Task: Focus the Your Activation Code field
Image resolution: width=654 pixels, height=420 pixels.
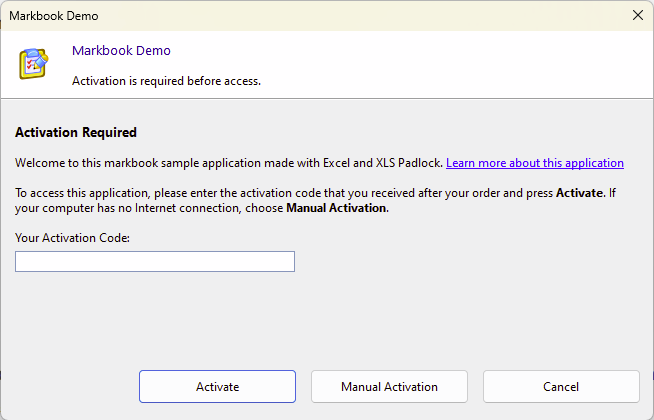Action: pyautogui.click(x=155, y=262)
